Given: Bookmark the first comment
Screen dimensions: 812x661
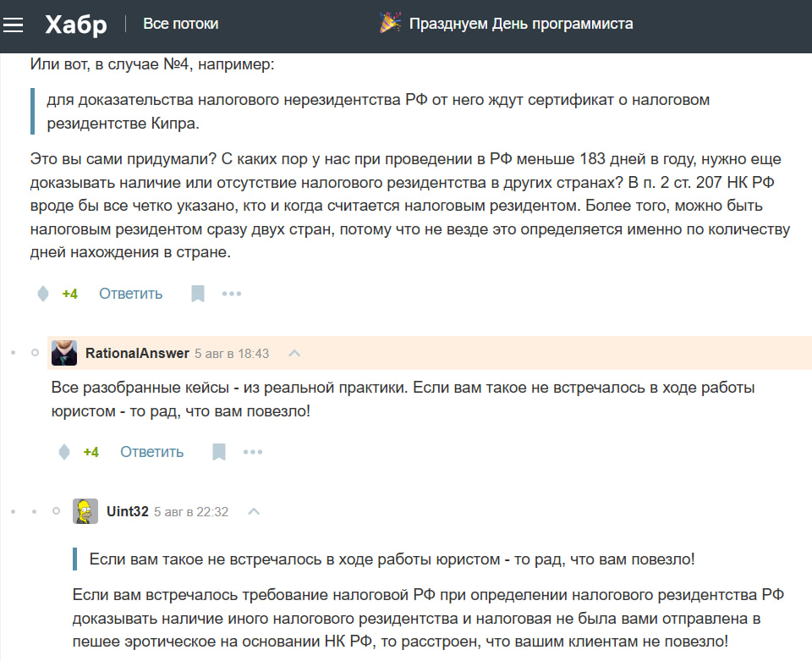Looking at the screenshot, I should pyautogui.click(x=197, y=293).
